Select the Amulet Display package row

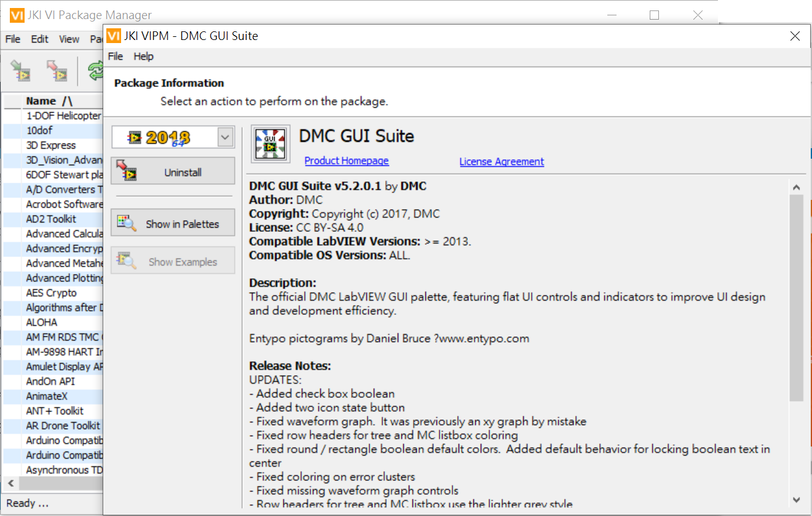click(x=53, y=367)
